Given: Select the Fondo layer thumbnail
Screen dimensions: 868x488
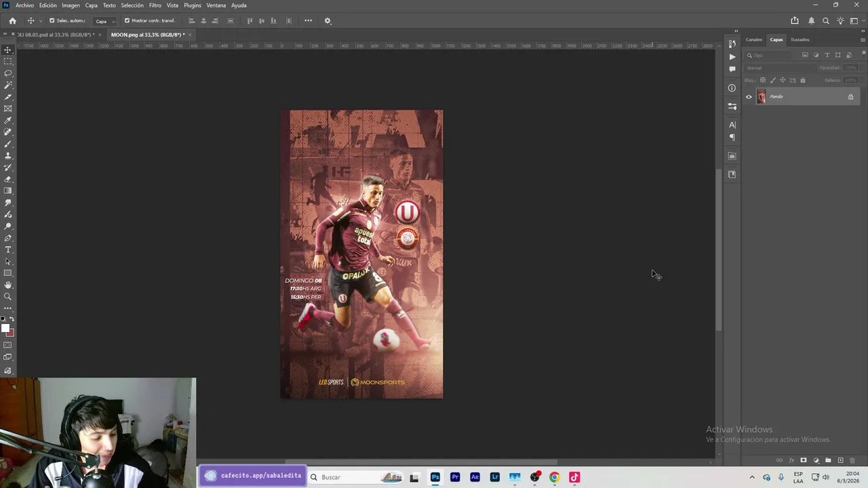Looking at the screenshot, I should 762,97.
